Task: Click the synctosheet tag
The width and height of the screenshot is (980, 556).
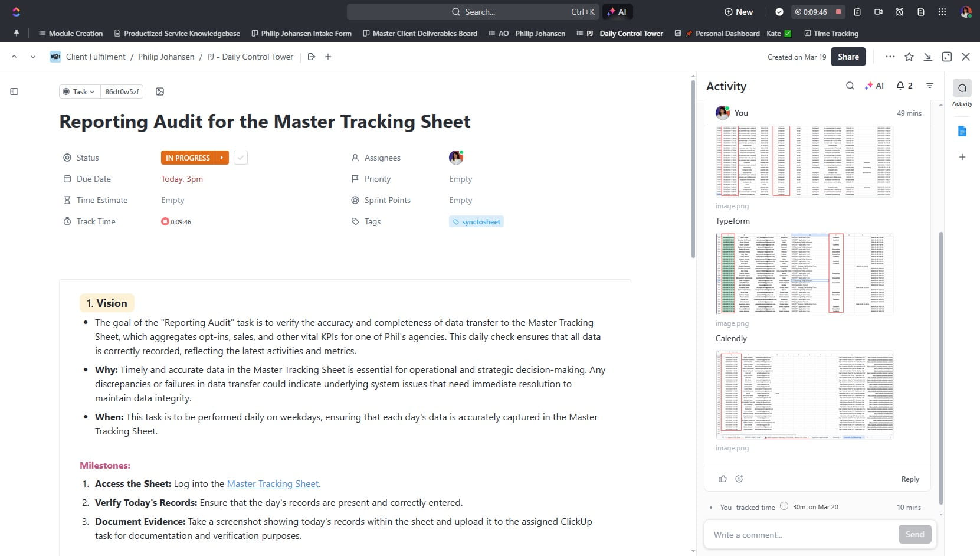Action: point(476,222)
